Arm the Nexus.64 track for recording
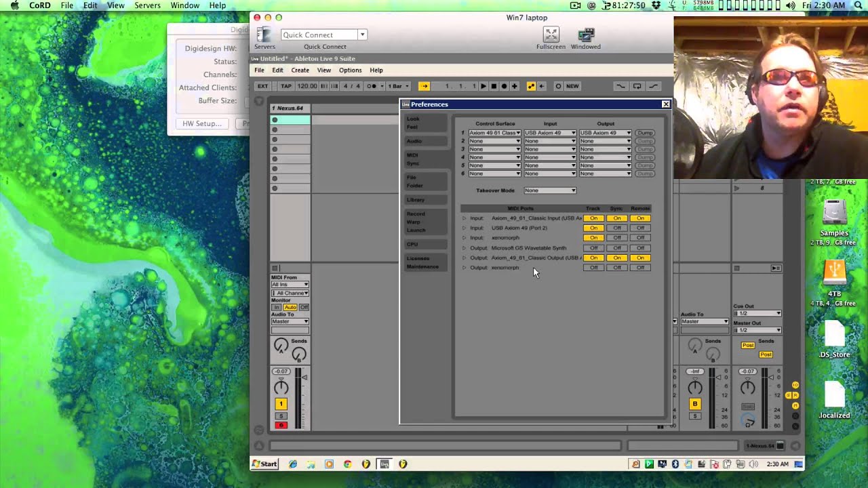The height and width of the screenshot is (488, 868). (281, 425)
